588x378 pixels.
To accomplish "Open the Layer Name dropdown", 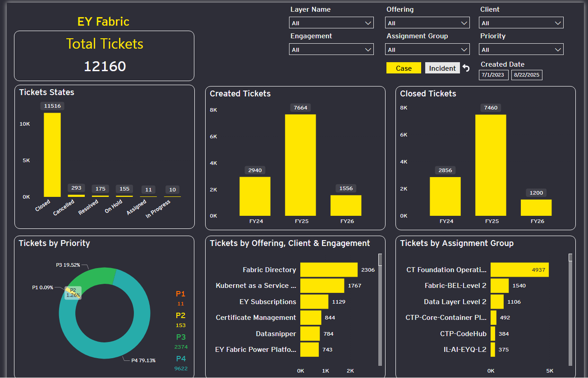I will coord(331,23).
